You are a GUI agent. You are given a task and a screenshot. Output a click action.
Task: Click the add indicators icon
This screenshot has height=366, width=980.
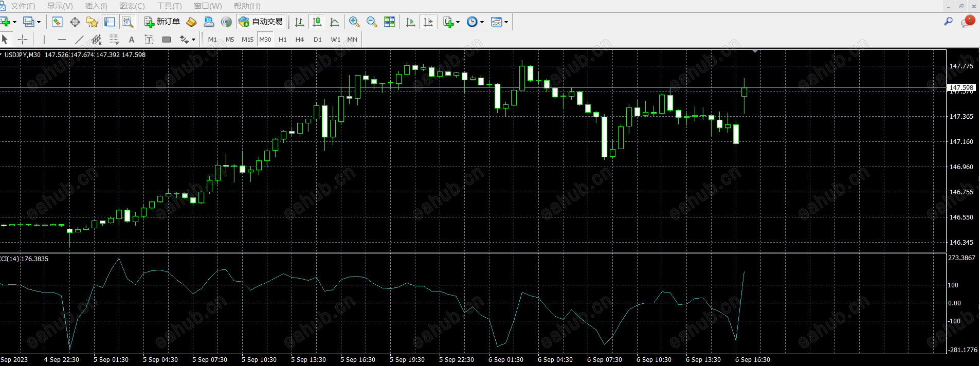(448, 22)
